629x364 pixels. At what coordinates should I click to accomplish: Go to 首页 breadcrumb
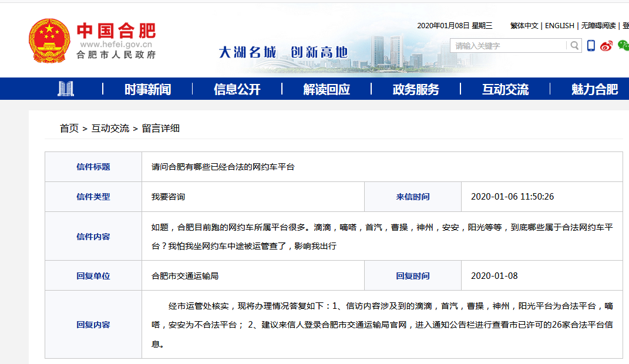pos(69,129)
